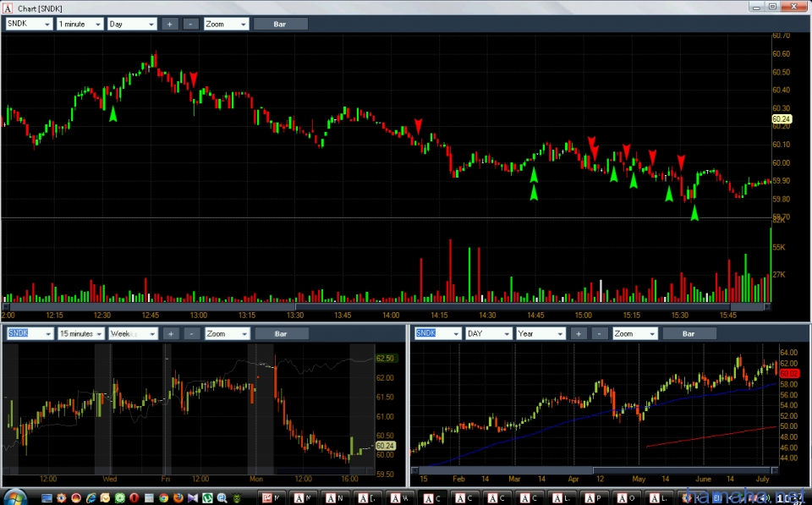812x505 pixels.
Task: Open Firefox from the quick launch bar
Action: (x=178, y=498)
